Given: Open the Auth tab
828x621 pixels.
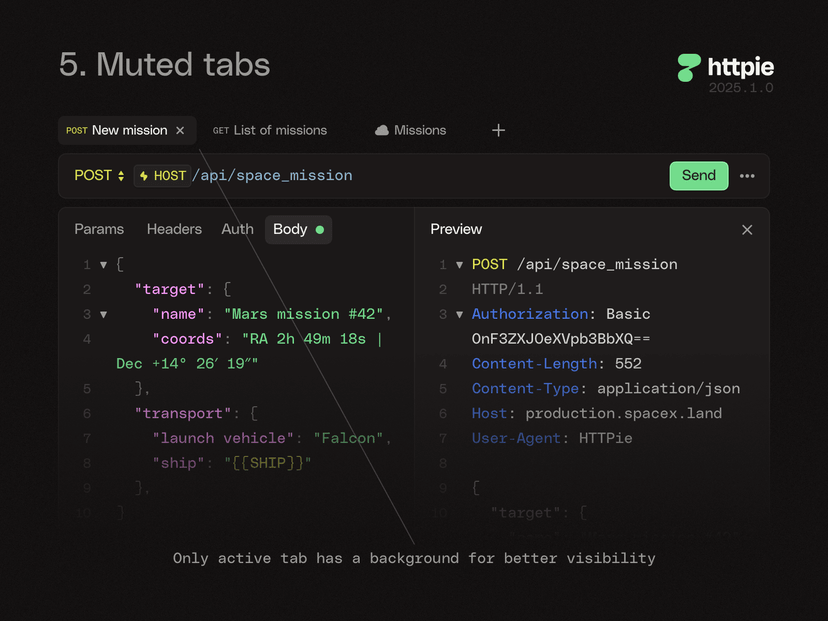Looking at the screenshot, I should tap(237, 229).
